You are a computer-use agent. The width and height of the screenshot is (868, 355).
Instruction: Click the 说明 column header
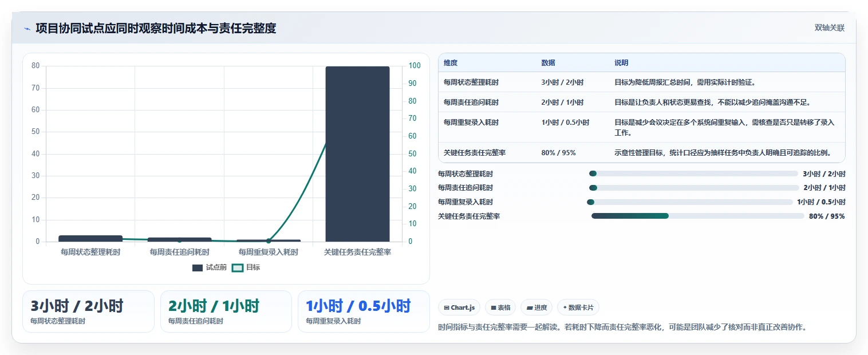[621, 63]
